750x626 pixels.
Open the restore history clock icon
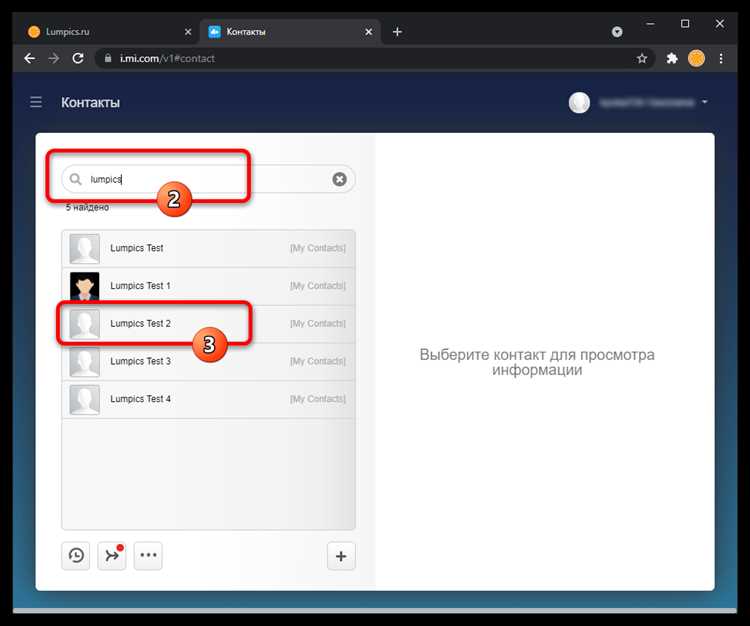(76, 556)
